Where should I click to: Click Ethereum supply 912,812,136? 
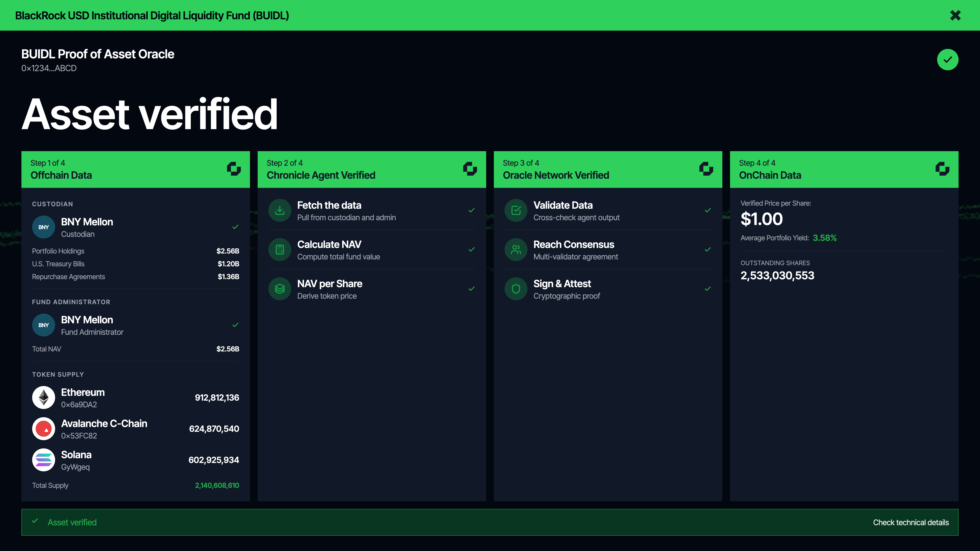point(217,398)
